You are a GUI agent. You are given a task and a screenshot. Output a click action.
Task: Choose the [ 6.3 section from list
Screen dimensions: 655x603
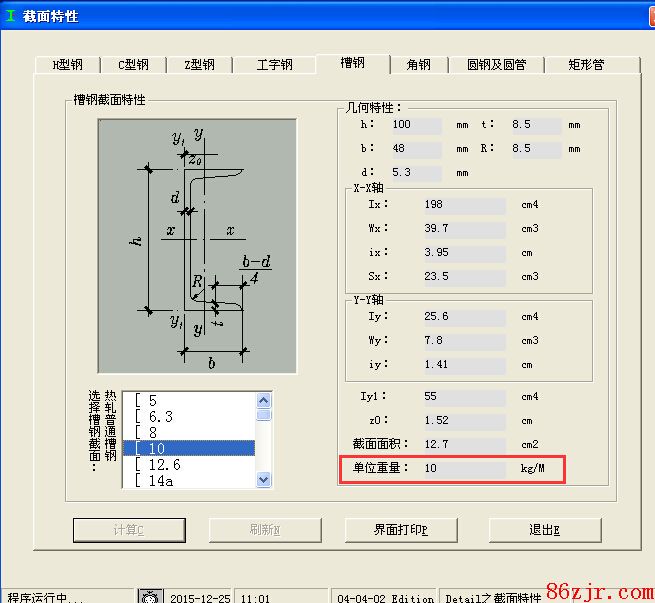click(x=190, y=416)
